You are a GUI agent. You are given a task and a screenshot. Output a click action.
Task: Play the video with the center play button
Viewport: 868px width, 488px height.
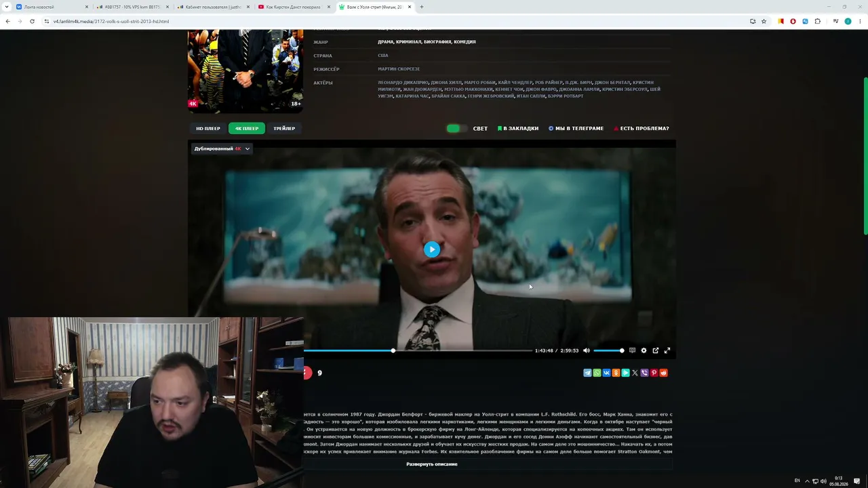point(432,249)
